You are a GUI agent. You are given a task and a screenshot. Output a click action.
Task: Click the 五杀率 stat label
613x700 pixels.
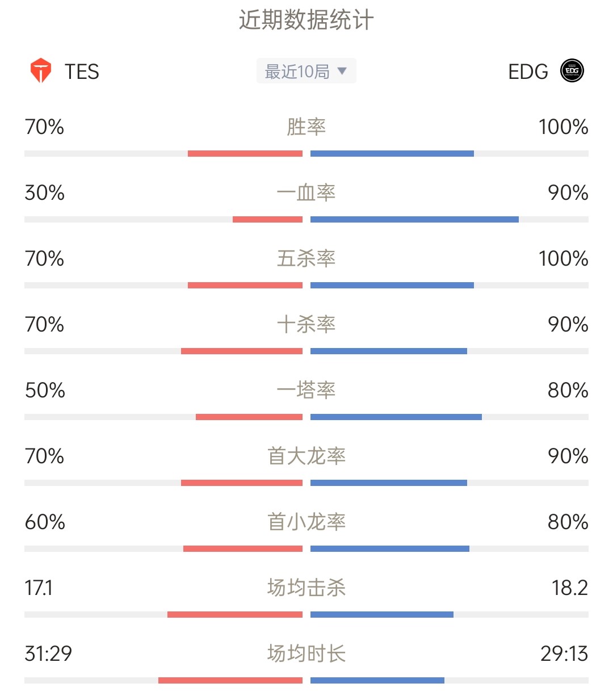pos(306,258)
